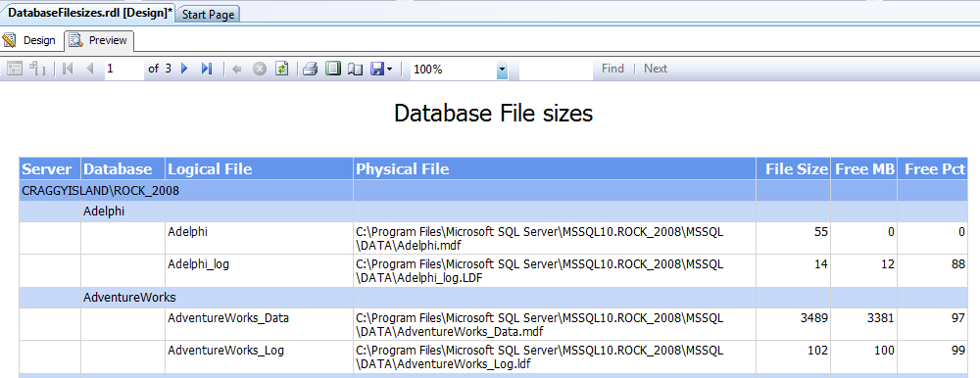The height and width of the screenshot is (378, 980).
Task: Click free MB value 3381
Action: [x=881, y=318]
